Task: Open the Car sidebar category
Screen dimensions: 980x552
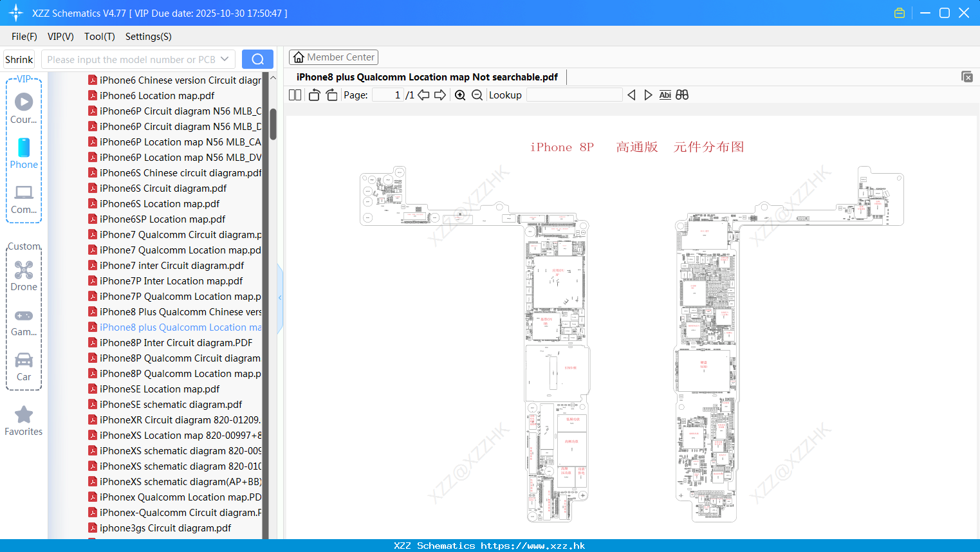Action: (24, 367)
